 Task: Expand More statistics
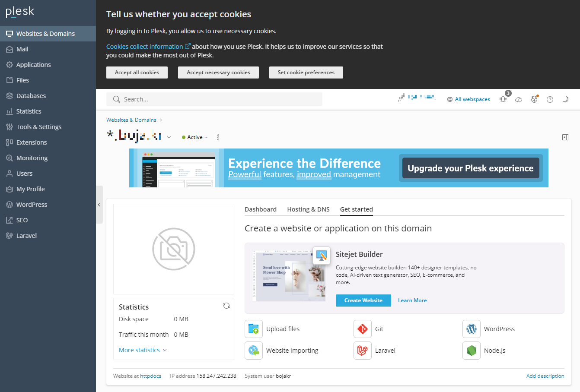[x=143, y=350]
